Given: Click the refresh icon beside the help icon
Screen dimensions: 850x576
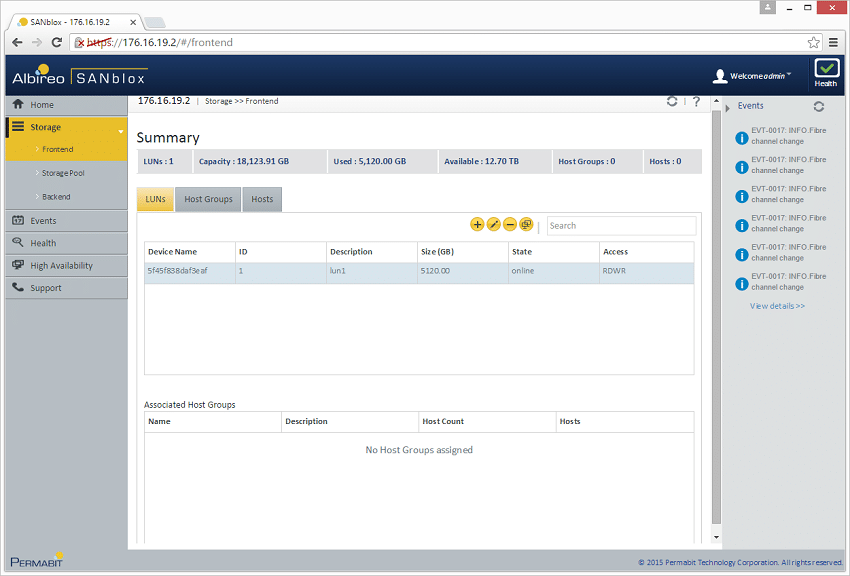Looking at the screenshot, I should [x=672, y=101].
